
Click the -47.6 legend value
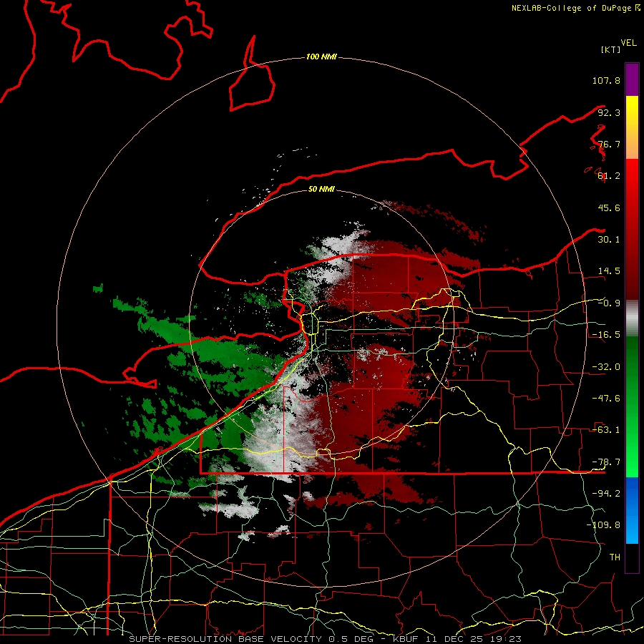[x=606, y=399]
